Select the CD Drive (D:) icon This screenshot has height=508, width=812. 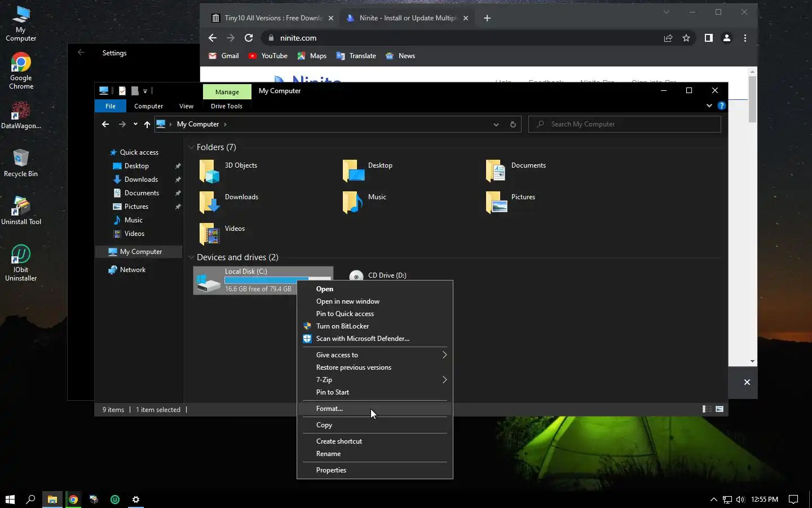[x=356, y=276]
